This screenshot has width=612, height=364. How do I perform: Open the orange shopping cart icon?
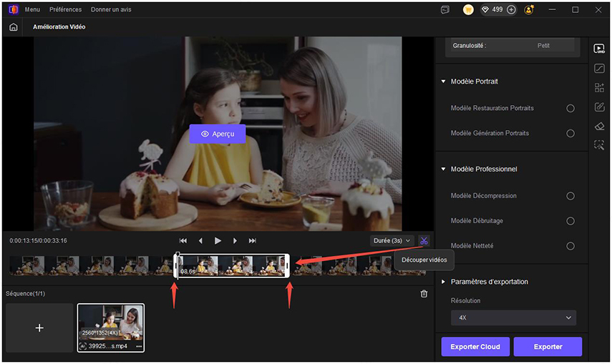pos(468,10)
